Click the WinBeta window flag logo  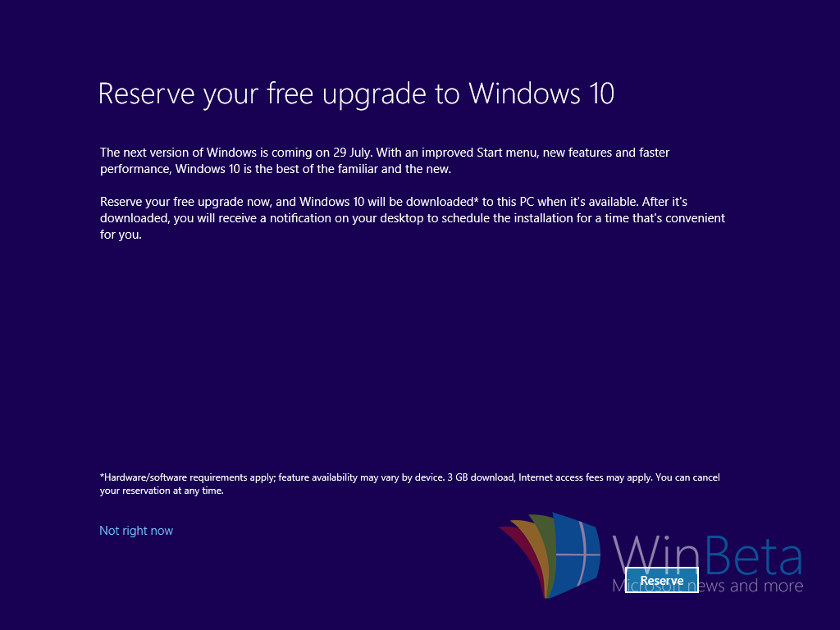[550, 555]
